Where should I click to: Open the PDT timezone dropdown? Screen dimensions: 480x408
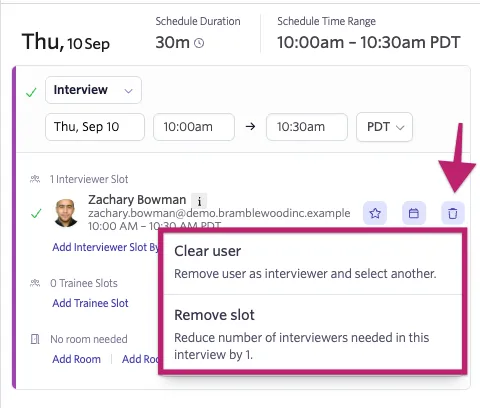point(384,127)
